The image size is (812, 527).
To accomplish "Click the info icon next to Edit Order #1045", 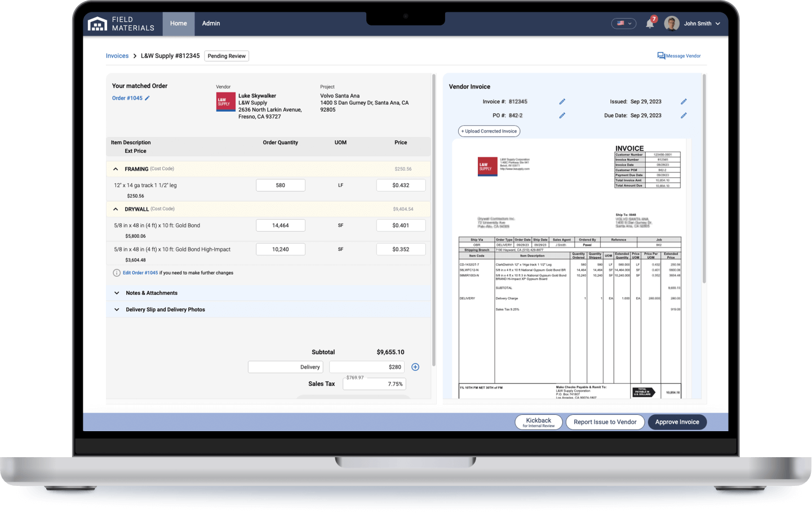I will 117,272.
